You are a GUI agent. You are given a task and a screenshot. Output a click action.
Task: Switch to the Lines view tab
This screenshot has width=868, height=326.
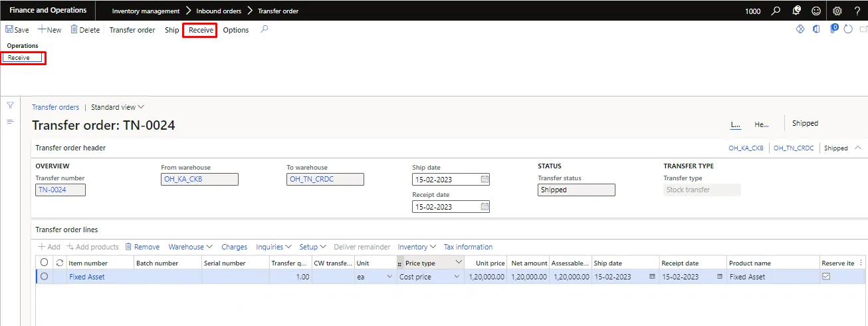click(736, 124)
